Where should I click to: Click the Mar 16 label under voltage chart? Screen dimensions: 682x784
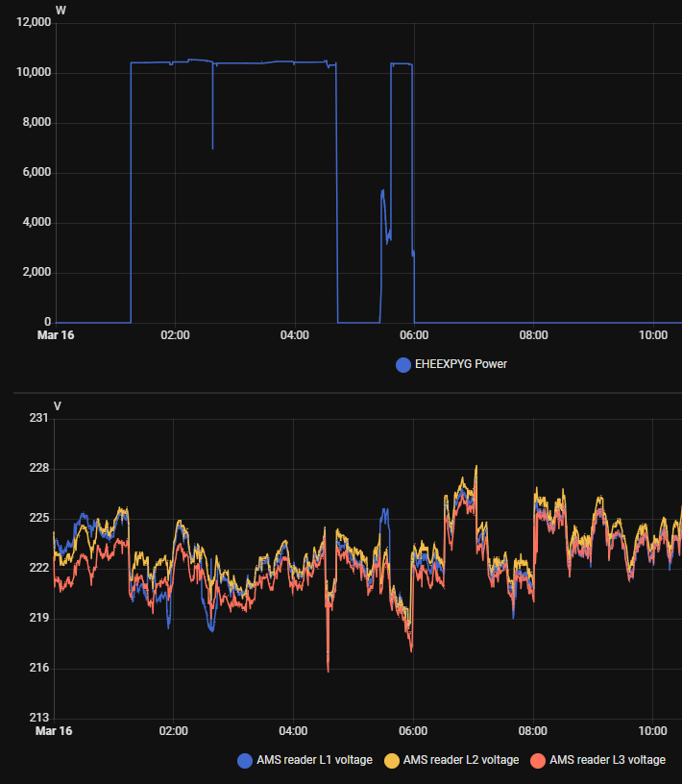point(55,731)
